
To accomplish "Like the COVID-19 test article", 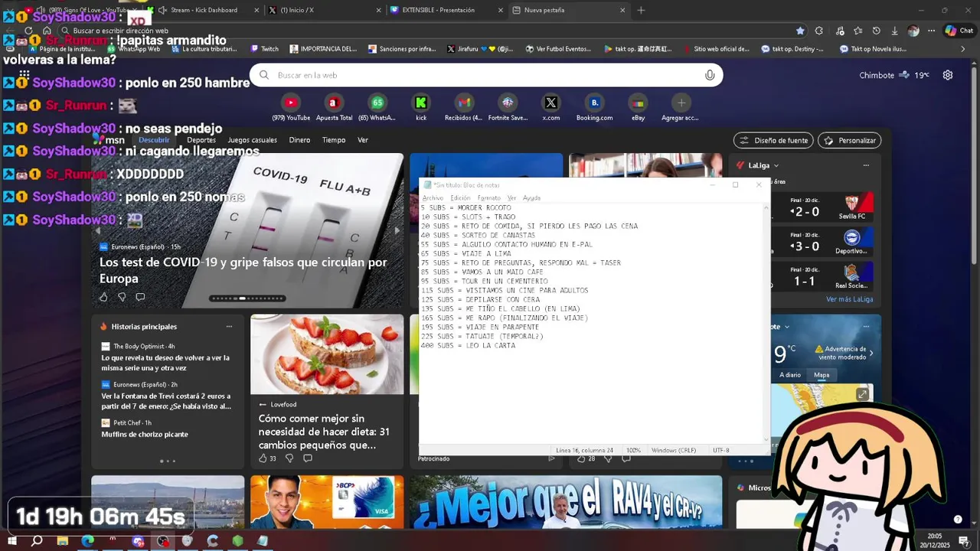I will point(104,297).
